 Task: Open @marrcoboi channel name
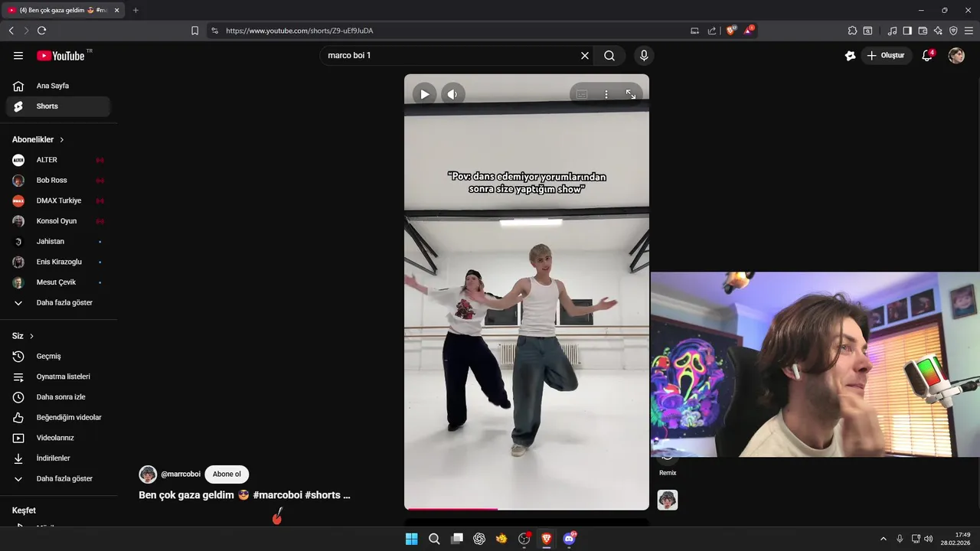(x=181, y=474)
